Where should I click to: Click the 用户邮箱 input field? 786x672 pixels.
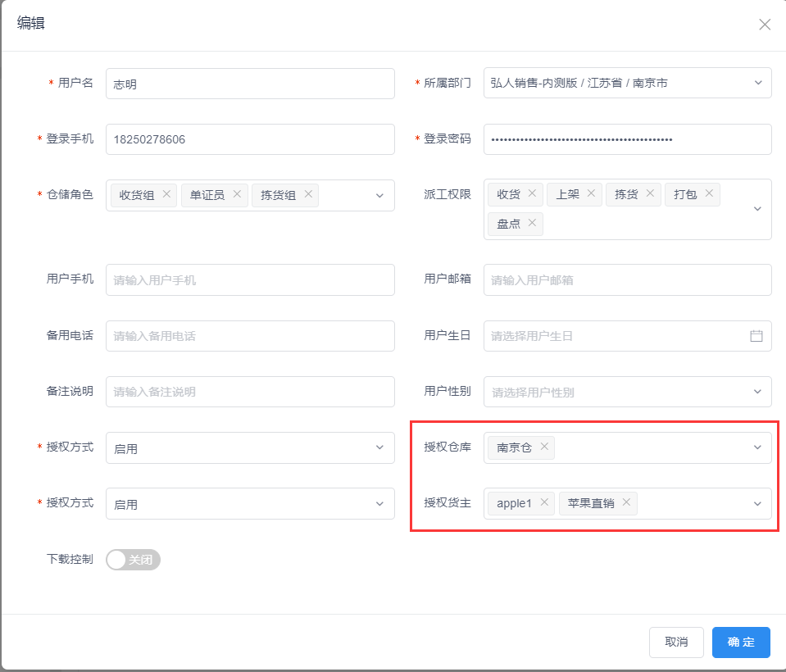click(x=627, y=280)
